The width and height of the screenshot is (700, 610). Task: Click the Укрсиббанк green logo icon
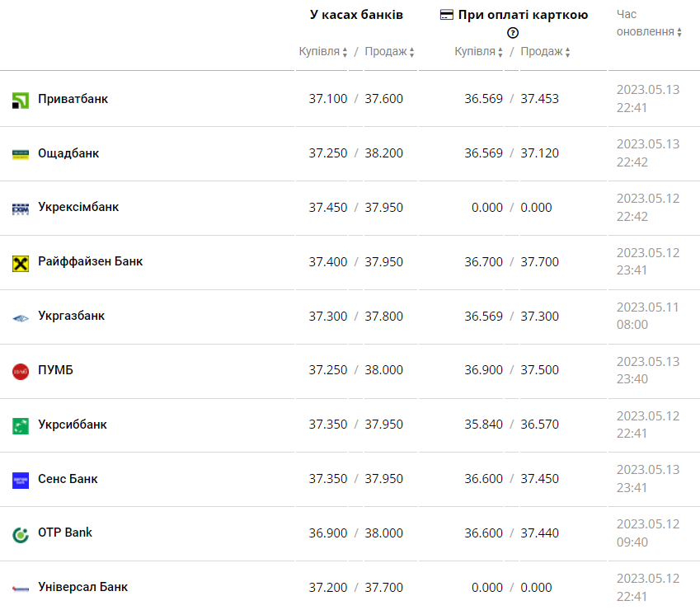(21, 425)
